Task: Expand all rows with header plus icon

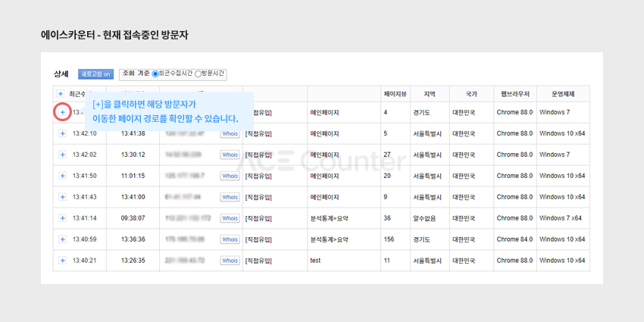Action: click(x=61, y=94)
